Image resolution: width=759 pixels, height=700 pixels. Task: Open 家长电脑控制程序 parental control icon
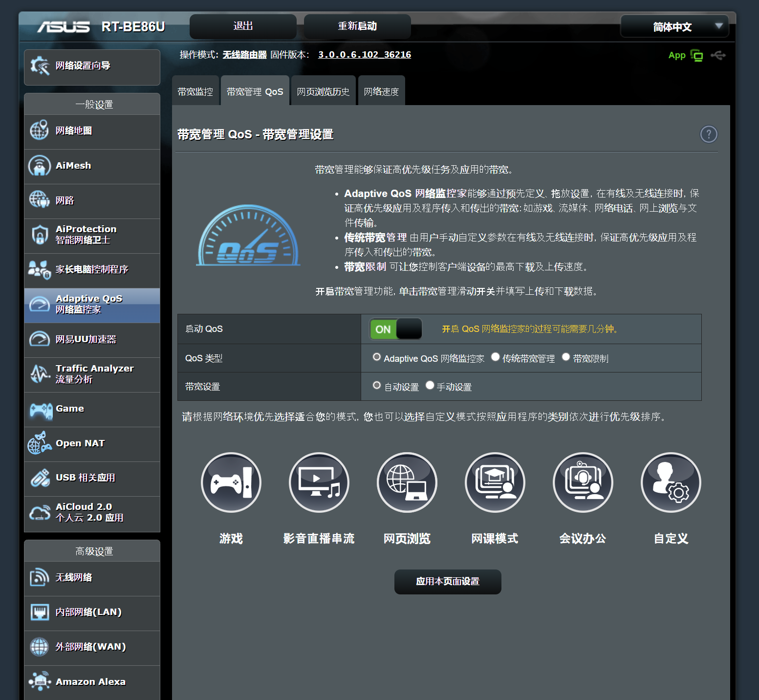(x=39, y=269)
